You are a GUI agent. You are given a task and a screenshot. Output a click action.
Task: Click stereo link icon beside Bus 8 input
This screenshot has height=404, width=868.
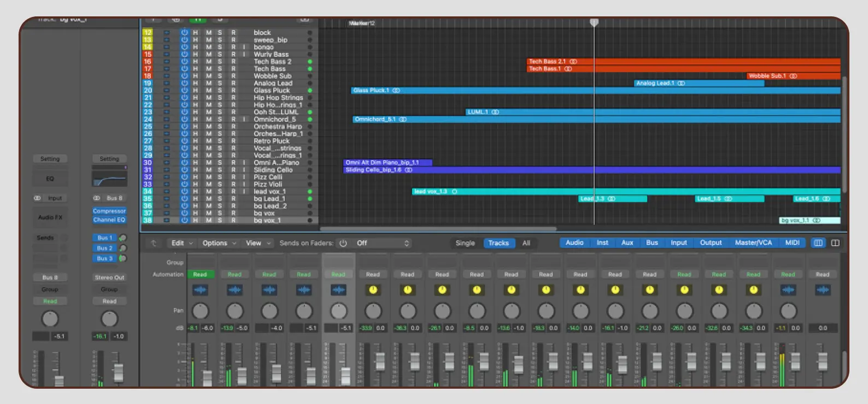click(97, 198)
